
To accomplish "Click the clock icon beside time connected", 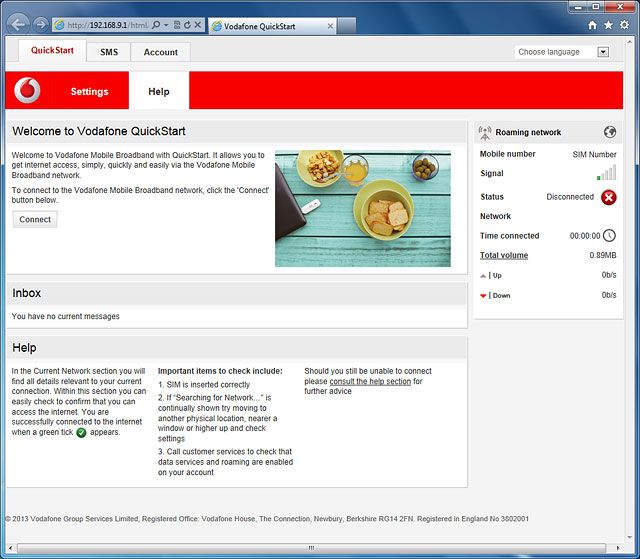I will [x=609, y=236].
